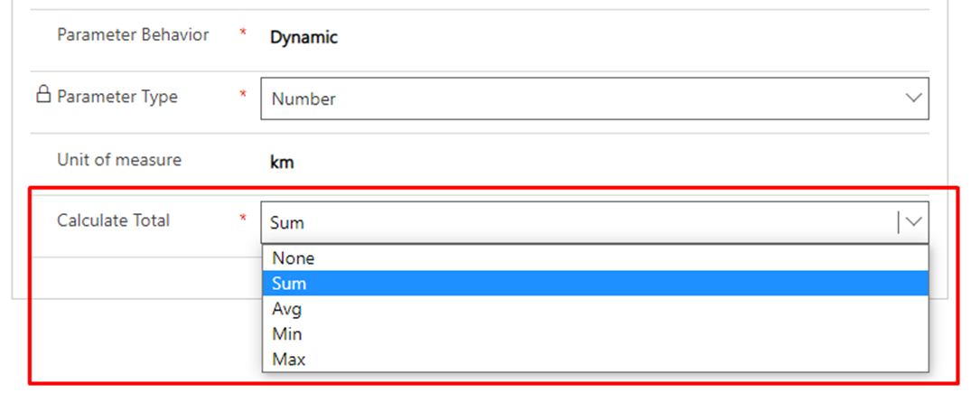Viewport: 980px width, 412px height.
Task: Click the Parameter Type label text
Action: [x=117, y=97]
